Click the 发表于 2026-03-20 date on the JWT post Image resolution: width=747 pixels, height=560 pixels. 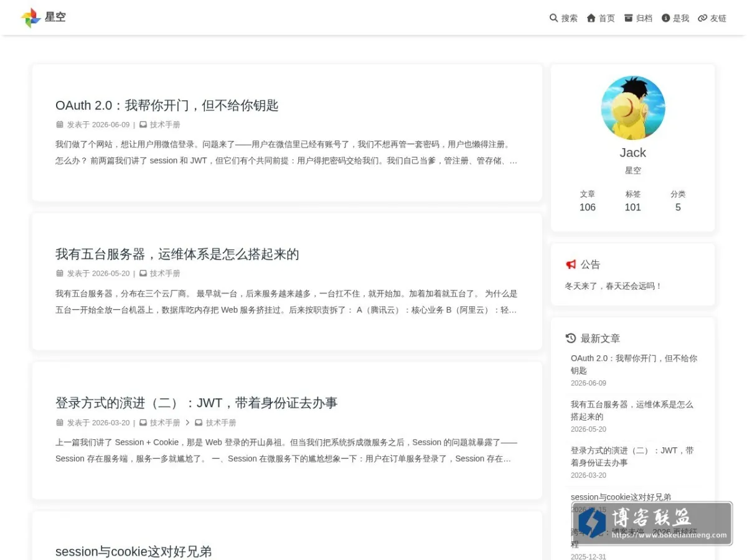click(x=98, y=422)
